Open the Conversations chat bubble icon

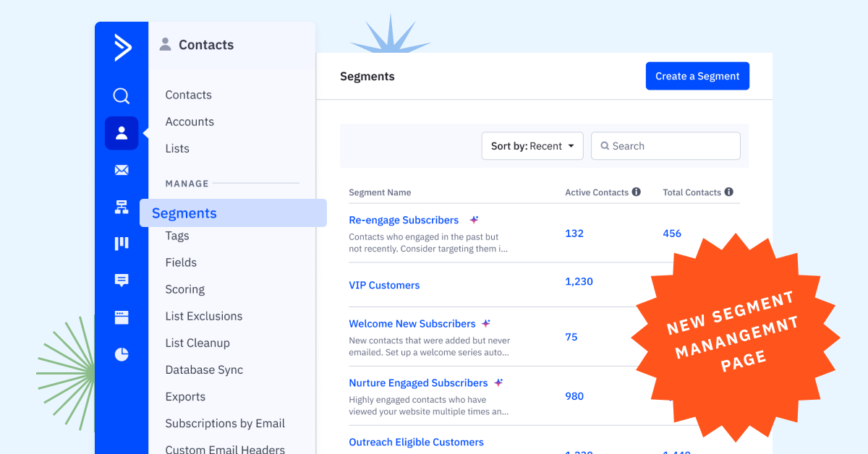(122, 280)
